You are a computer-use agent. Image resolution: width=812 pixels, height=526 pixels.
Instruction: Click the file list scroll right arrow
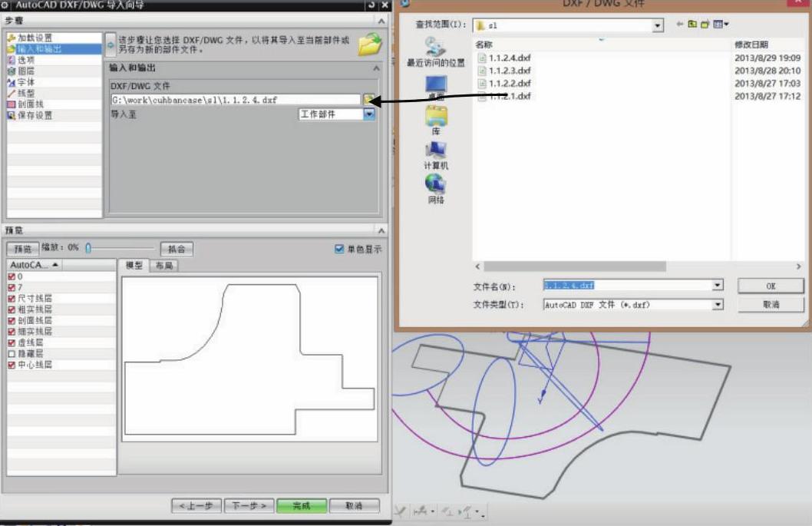[x=798, y=266]
